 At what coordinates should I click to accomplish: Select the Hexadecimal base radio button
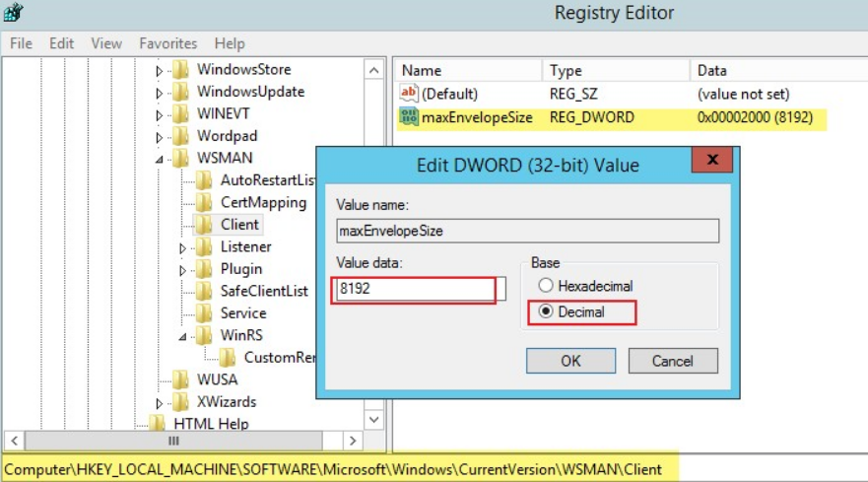(546, 285)
